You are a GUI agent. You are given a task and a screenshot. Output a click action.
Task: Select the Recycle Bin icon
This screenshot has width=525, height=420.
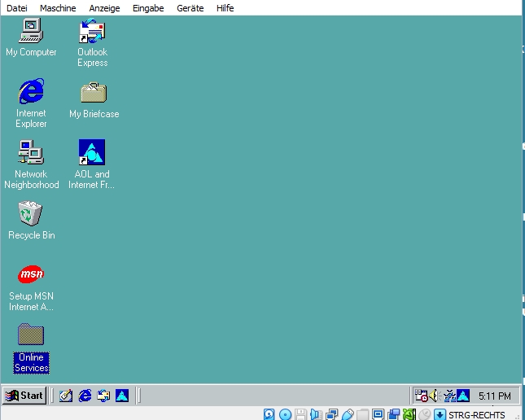pyautogui.click(x=31, y=214)
